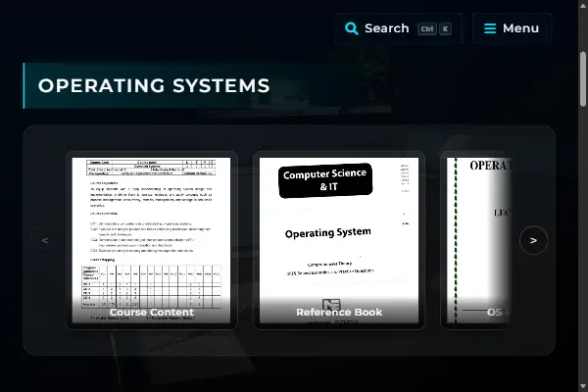Viewport: 588px width, 392px height.
Task: Click the vertical scrollbar thumb
Action: pyautogui.click(x=583, y=78)
